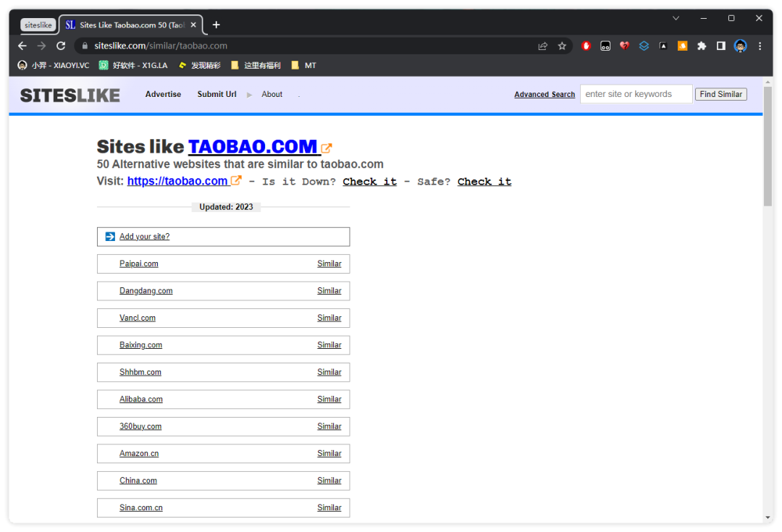782x532 pixels.
Task: Open the Baixing.com link
Action: coord(140,345)
